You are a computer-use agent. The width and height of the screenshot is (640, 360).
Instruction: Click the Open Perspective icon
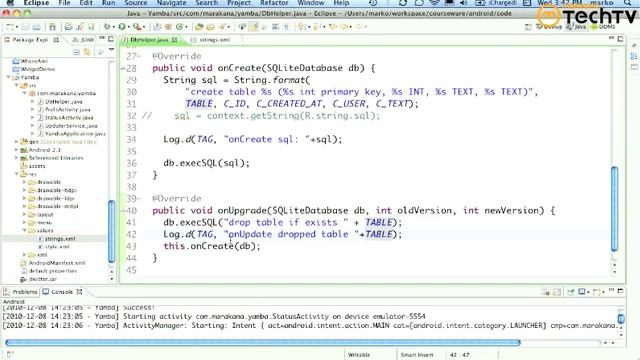528,27
